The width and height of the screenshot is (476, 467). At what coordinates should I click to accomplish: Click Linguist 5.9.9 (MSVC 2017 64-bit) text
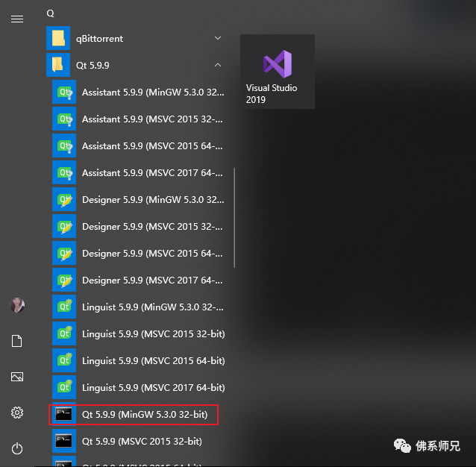[154, 387]
